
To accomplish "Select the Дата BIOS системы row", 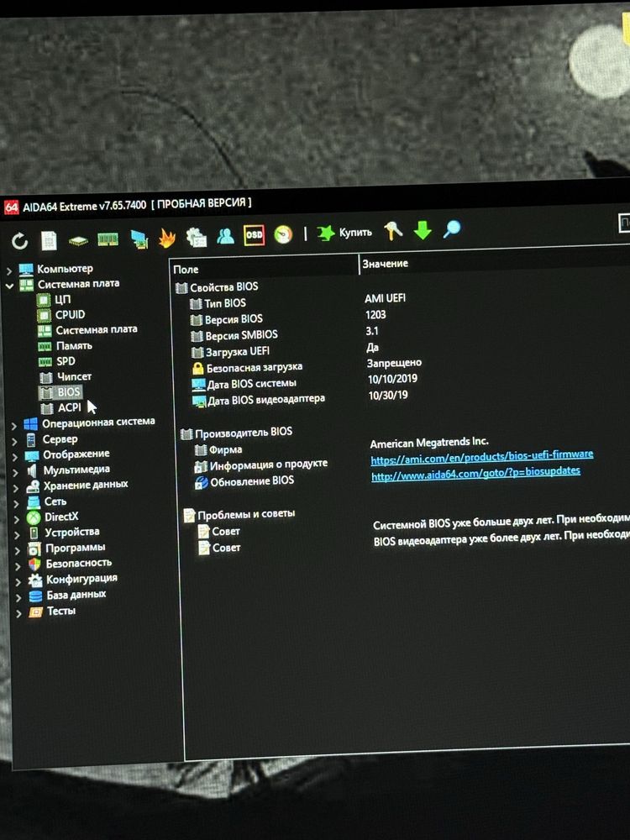I will coord(244,384).
